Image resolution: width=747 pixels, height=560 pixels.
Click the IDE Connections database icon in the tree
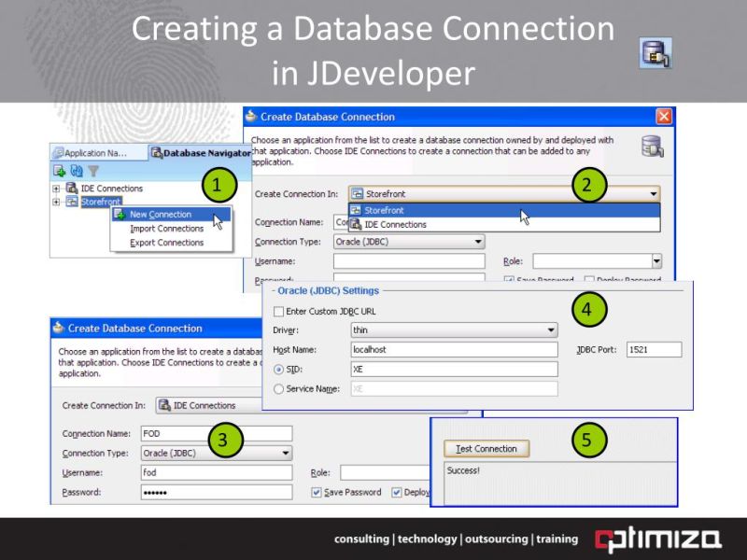click(71, 189)
